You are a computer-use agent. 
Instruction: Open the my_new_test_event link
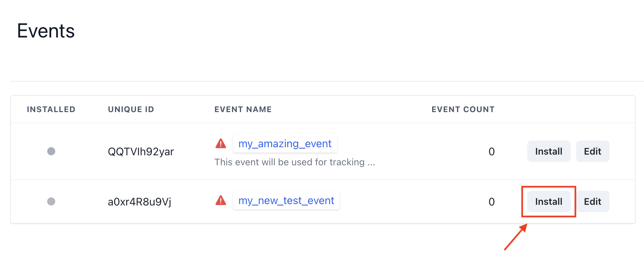tap(286, 200)
